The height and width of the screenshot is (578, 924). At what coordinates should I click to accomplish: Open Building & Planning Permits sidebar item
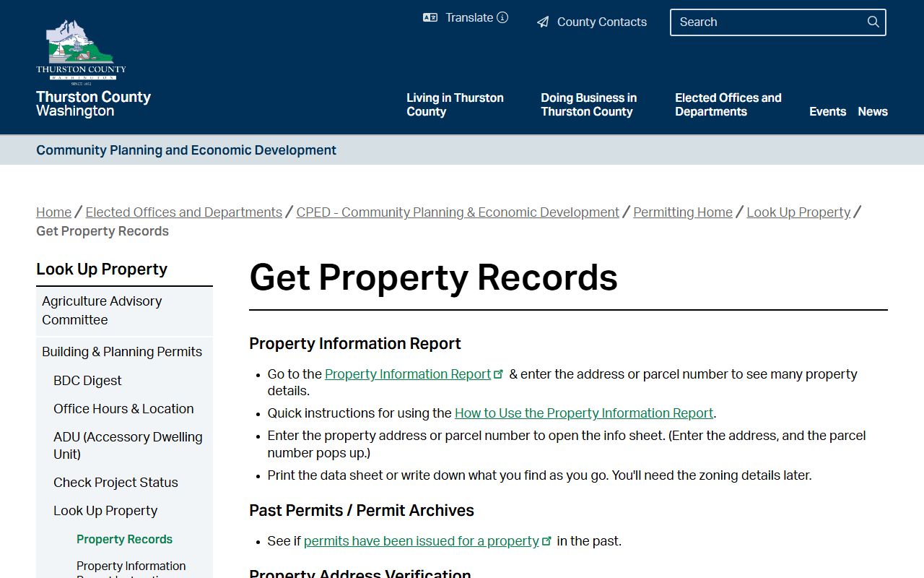(124, 352)
